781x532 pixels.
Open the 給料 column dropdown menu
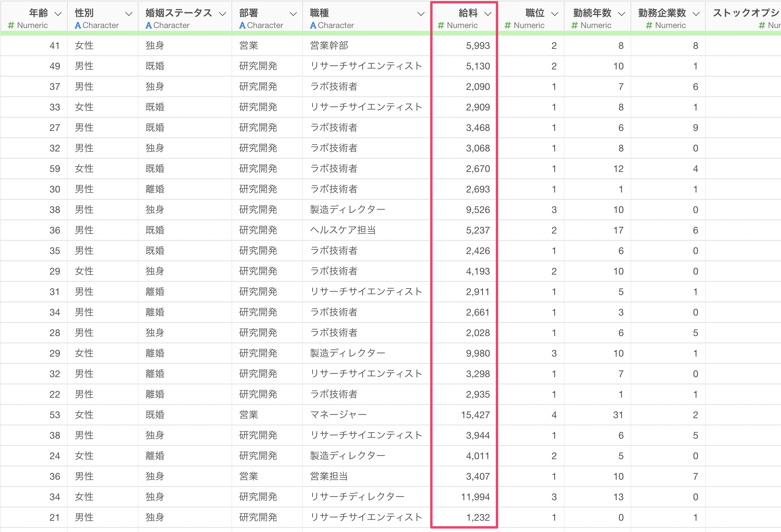click(488, 14)
